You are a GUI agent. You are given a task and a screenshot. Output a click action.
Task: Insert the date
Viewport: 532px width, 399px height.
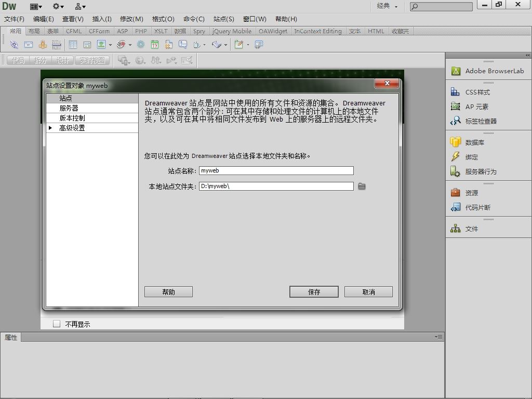(x=155, y=45)
